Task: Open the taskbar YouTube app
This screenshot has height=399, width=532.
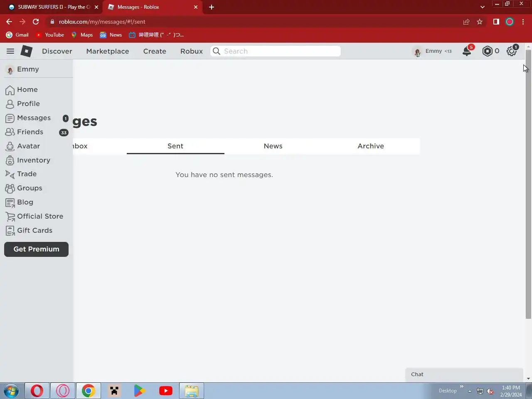Action: (x=166, y=391)
